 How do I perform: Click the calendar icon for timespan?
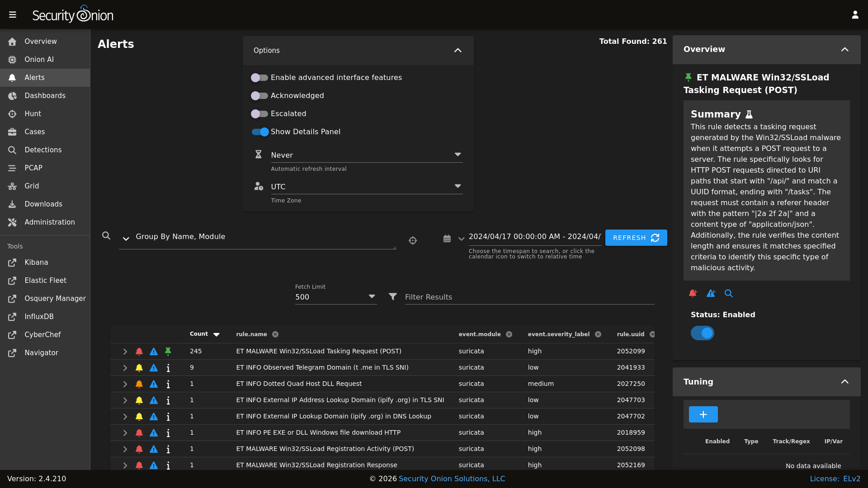coord(447,239)
